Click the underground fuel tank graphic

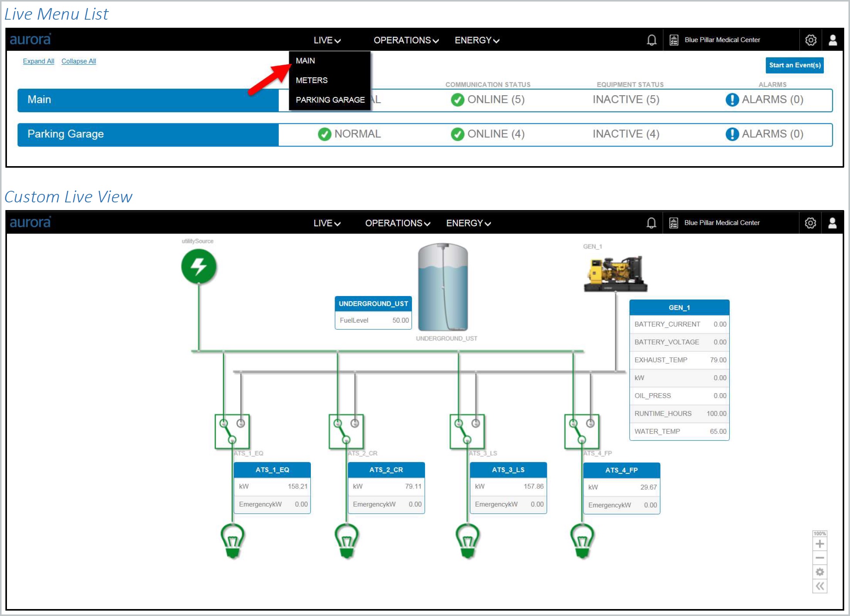[x=443, y=287]
